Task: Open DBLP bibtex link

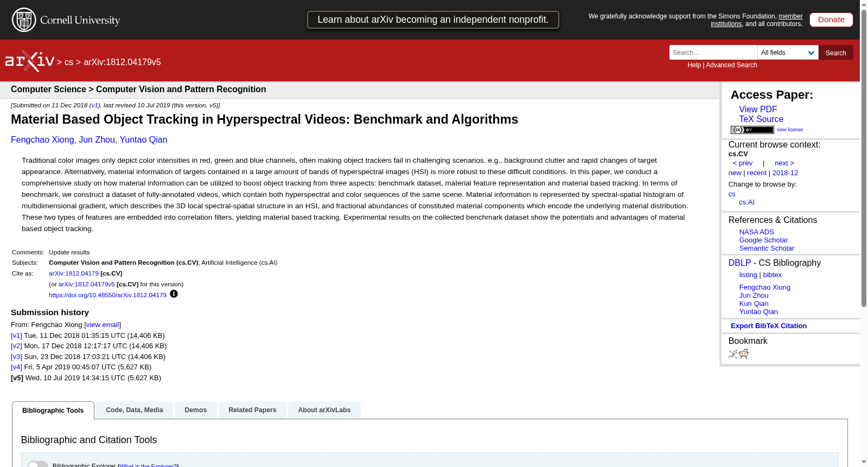Action: click(x=772, y=275)
